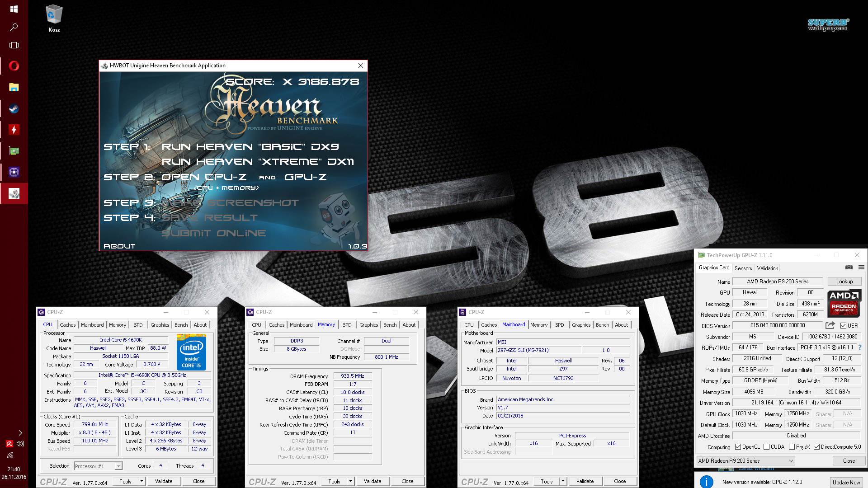Click the BIOS share/export icon in GPU-Z
This screenshot has height=488, width=868.
830,325
